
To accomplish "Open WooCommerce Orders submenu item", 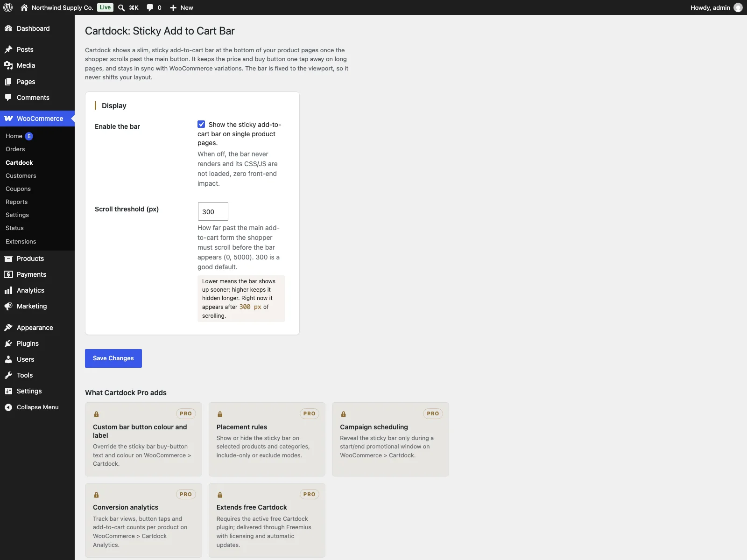I will [15, 149].
